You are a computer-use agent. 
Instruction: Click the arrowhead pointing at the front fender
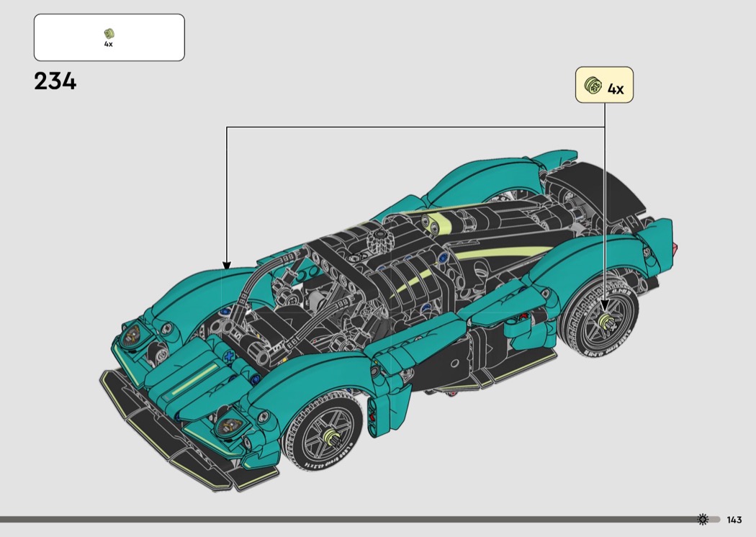click(227, 265)
